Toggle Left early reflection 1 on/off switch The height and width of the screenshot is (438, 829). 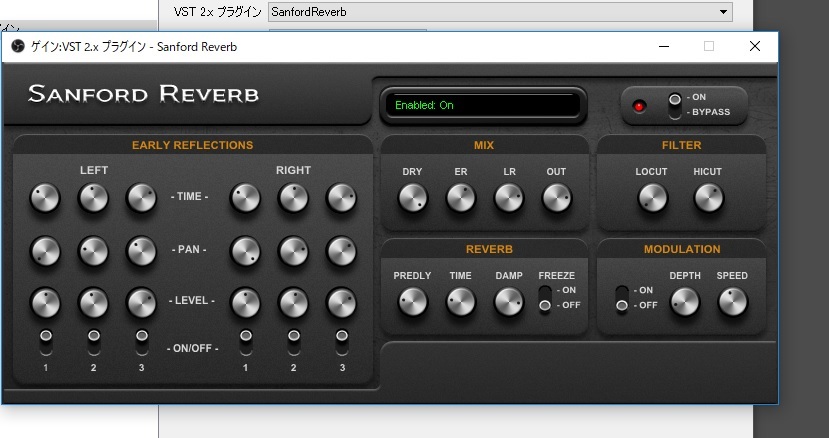tap(45, 342)
